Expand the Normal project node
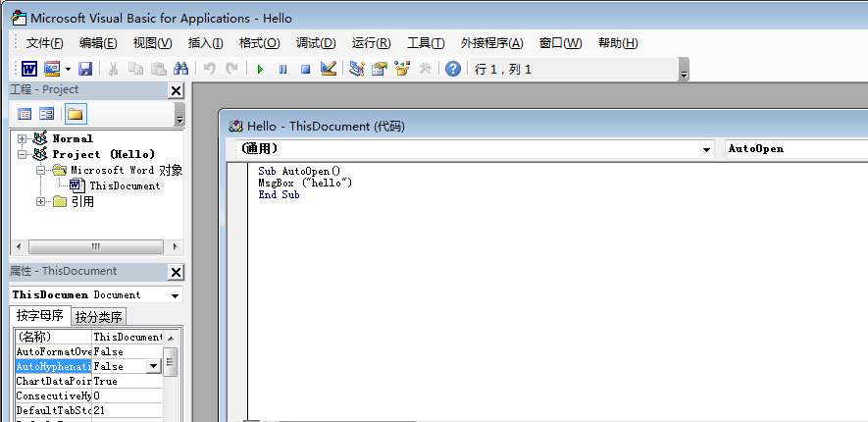The image size is (868, 422). click(x=23, y=138)
